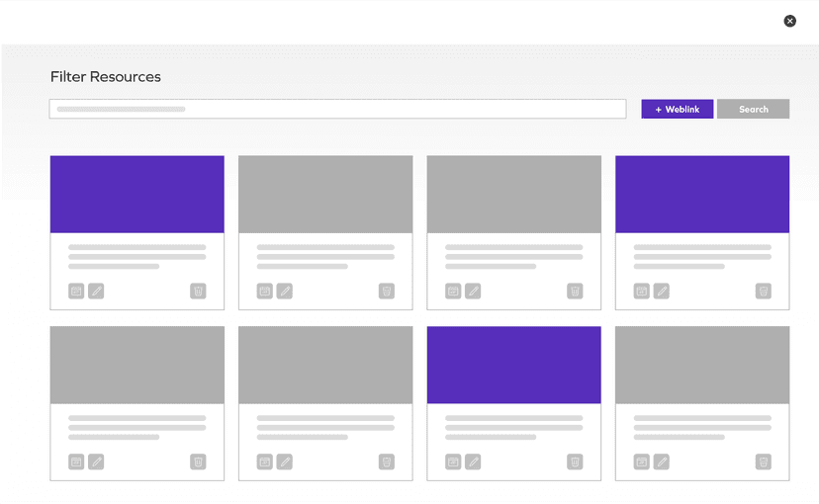Image resolution: width=819 pixels, height=504 pixels.
Task: Close the Filter Resources dialog with the X button
Action: (789, 21)
